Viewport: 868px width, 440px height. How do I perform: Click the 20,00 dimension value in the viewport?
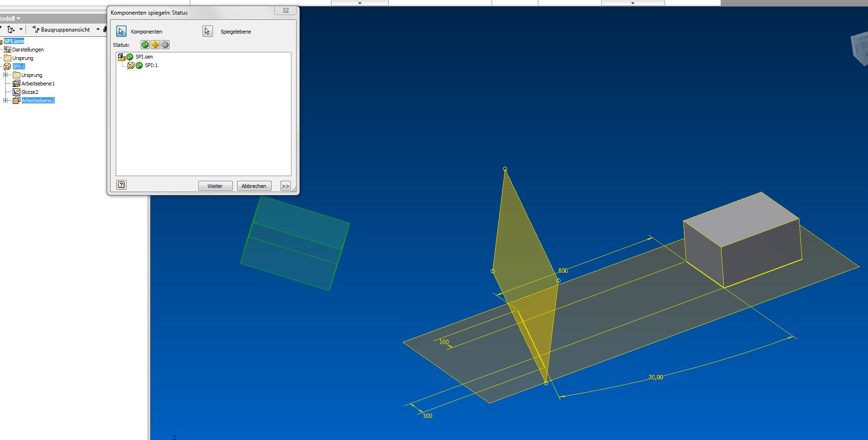tap(655, 377)
